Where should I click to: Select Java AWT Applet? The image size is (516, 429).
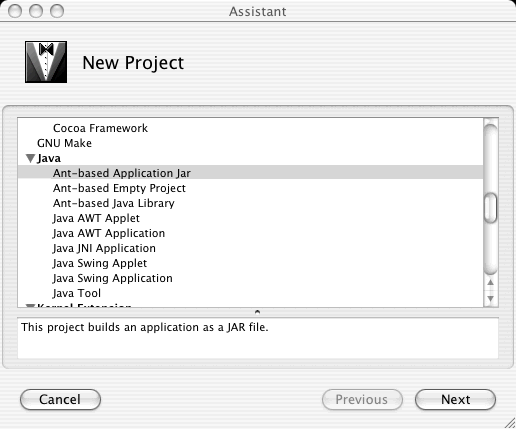(x=250, y=218)
